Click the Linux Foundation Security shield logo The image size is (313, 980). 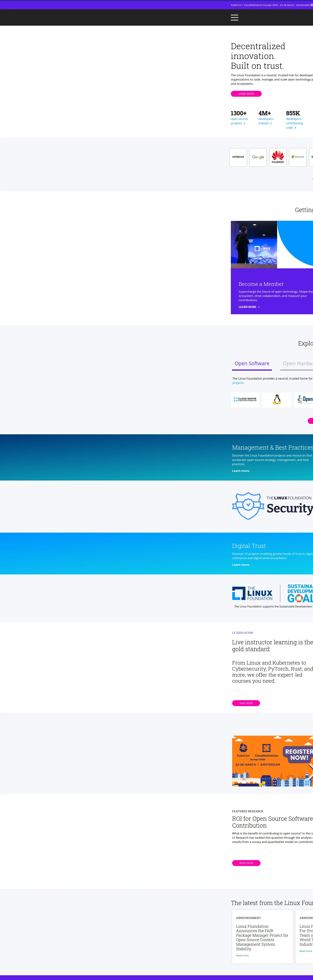click(x=272, y=506)
